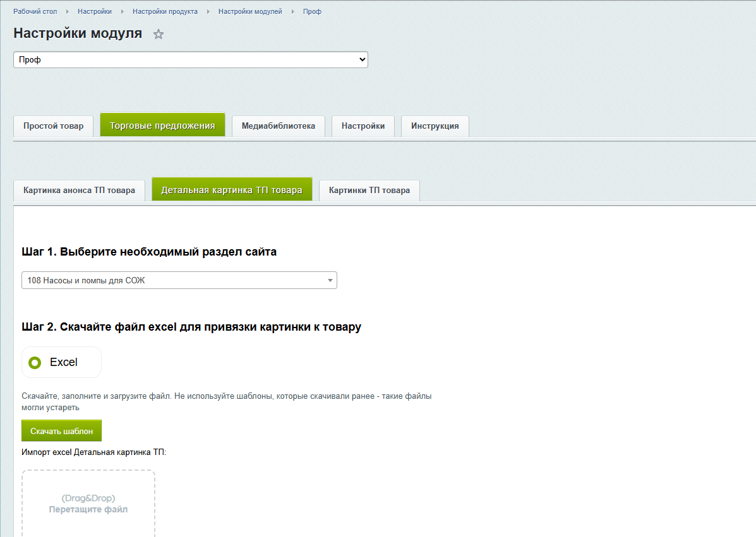Viewport: 756px width, 537px height.
Task: Click the Drag&Drop file upload area
Action: coord(88,504)
